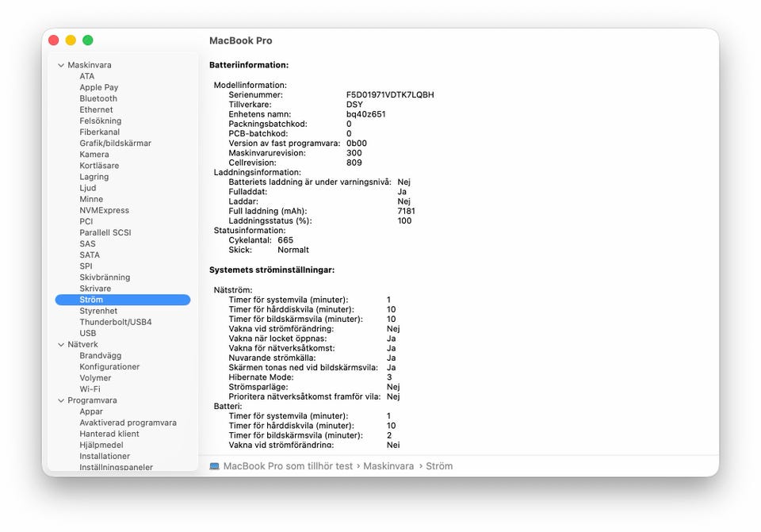Collapse the Nätverk section chevron
761x532 pixels.
(61, 345)
